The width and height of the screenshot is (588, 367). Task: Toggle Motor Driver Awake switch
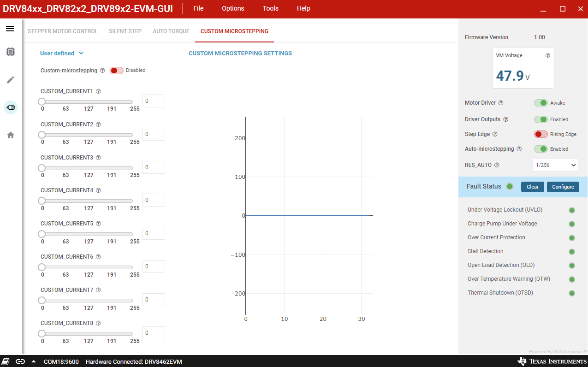coord(541,103)
